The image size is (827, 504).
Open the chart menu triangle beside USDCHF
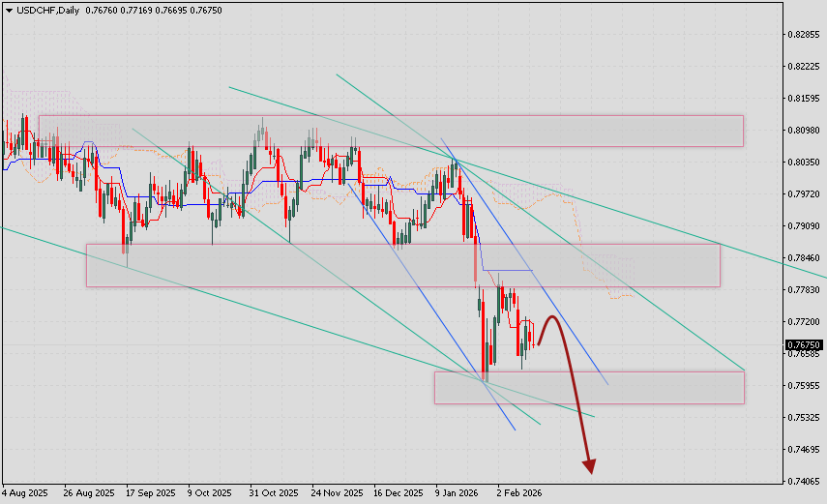click(9, 10)
